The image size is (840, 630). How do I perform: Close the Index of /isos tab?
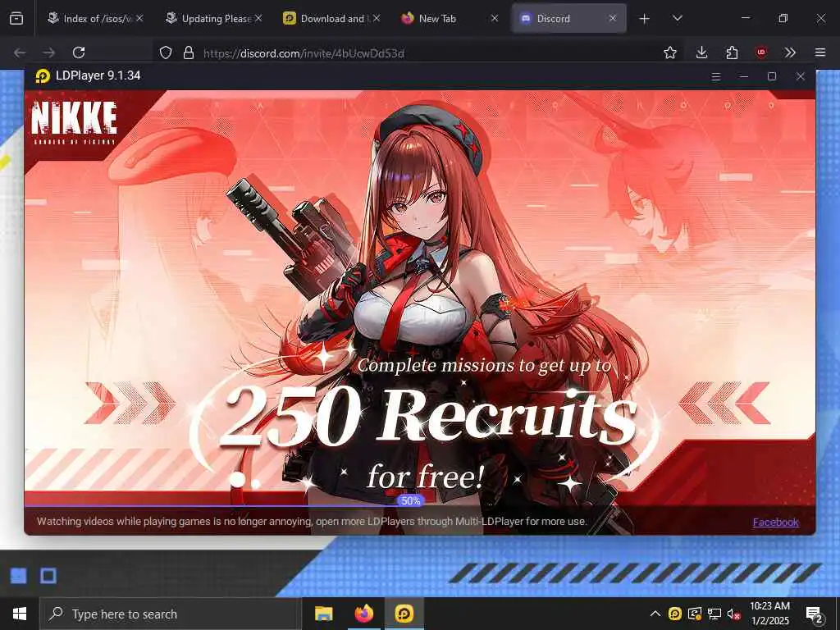pyautogui.click(x=139, y=18)
